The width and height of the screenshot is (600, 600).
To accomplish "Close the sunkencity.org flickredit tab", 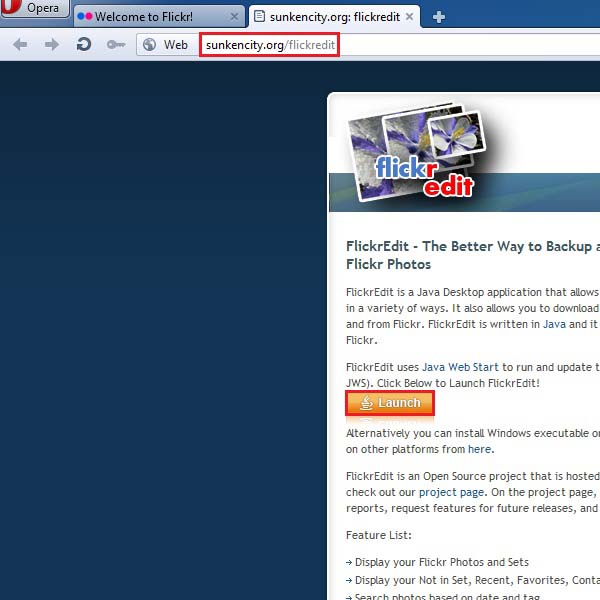I will point(409,16).
